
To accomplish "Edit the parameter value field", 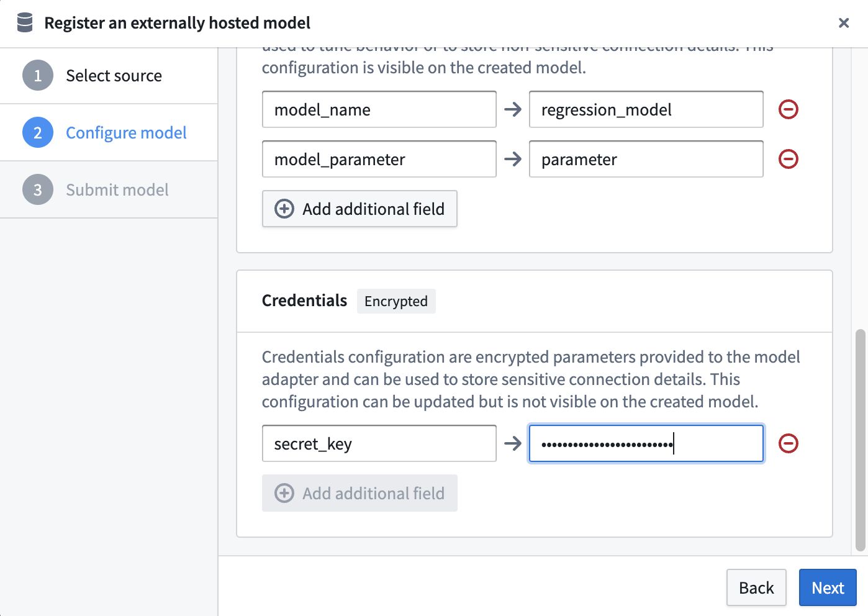I will tap(646, 159).
